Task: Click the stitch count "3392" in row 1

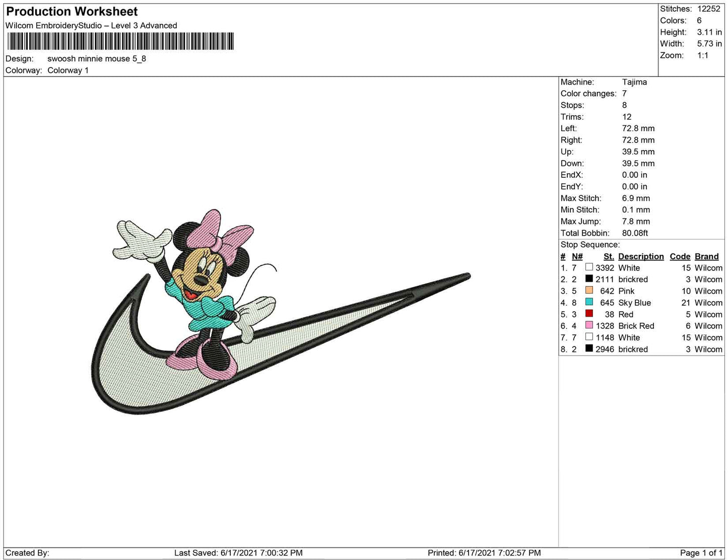Action: 605,268
